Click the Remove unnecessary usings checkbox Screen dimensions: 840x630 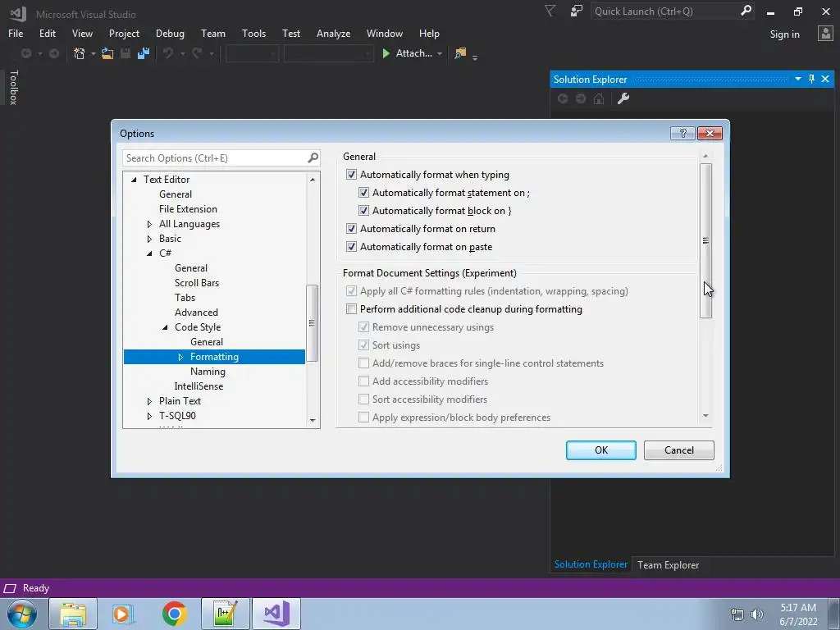click(x=363, y=327)
